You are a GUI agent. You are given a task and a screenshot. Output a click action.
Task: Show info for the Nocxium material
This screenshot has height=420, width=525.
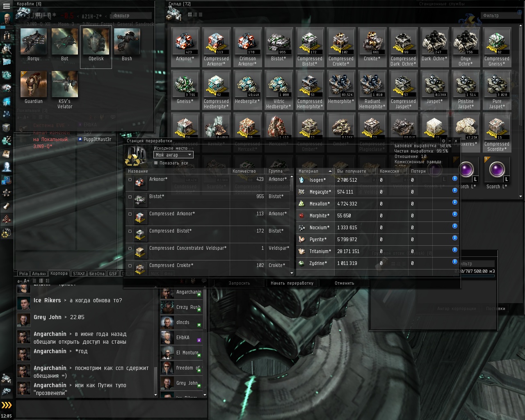[454, 226]
